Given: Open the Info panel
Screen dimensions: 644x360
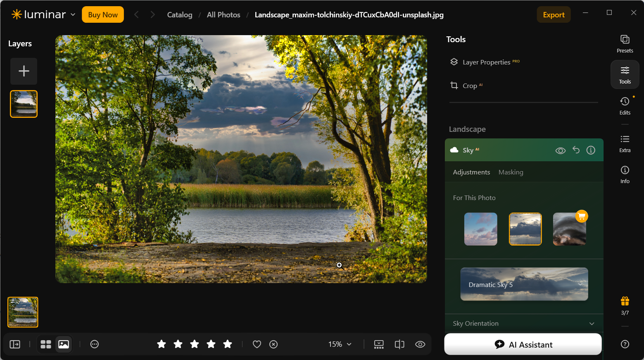Looking at the screenshot, I should click(x=625, y=174).
